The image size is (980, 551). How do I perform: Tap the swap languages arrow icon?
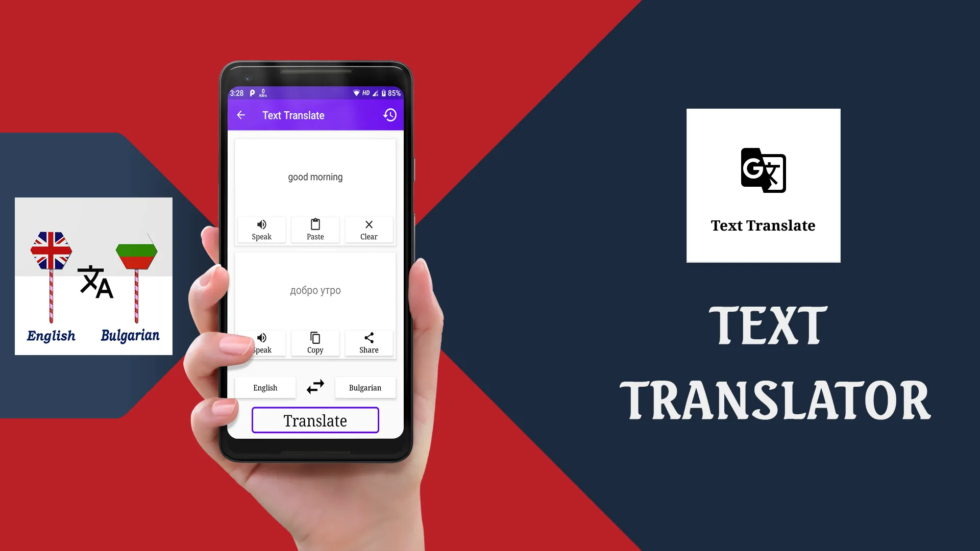click(314, 387)
